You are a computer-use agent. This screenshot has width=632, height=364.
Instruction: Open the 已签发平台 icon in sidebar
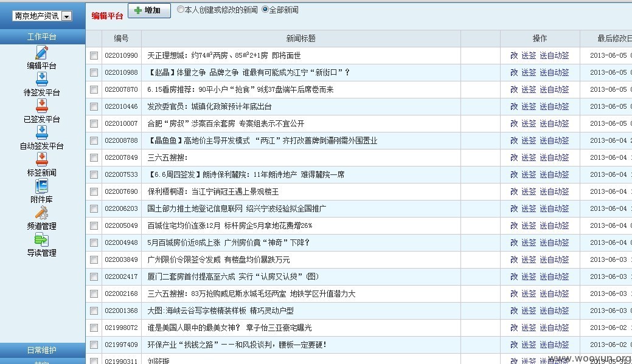click(41, 106)
